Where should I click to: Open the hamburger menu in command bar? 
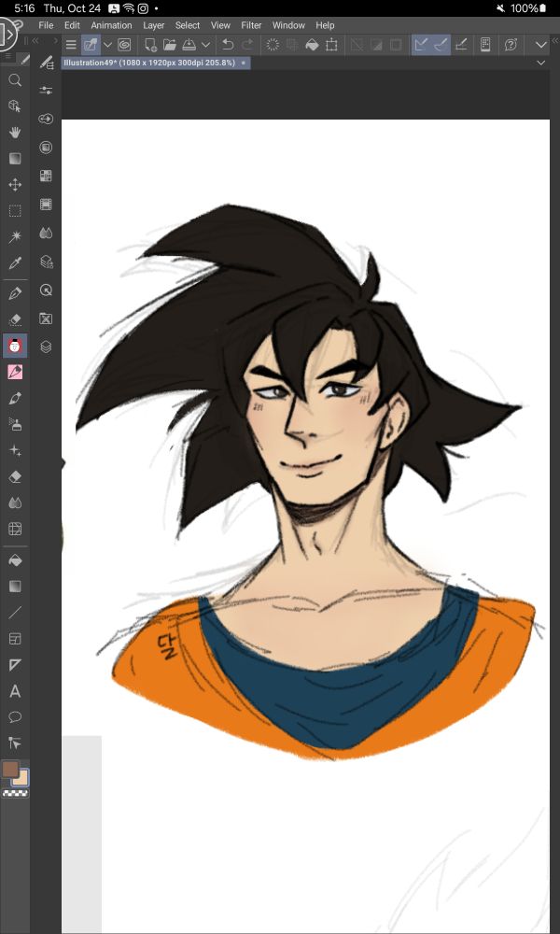(x=71, y=45)
